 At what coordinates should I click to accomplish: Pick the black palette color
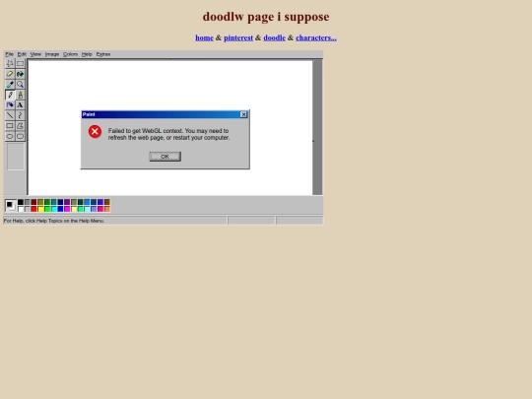pos(21,202)
